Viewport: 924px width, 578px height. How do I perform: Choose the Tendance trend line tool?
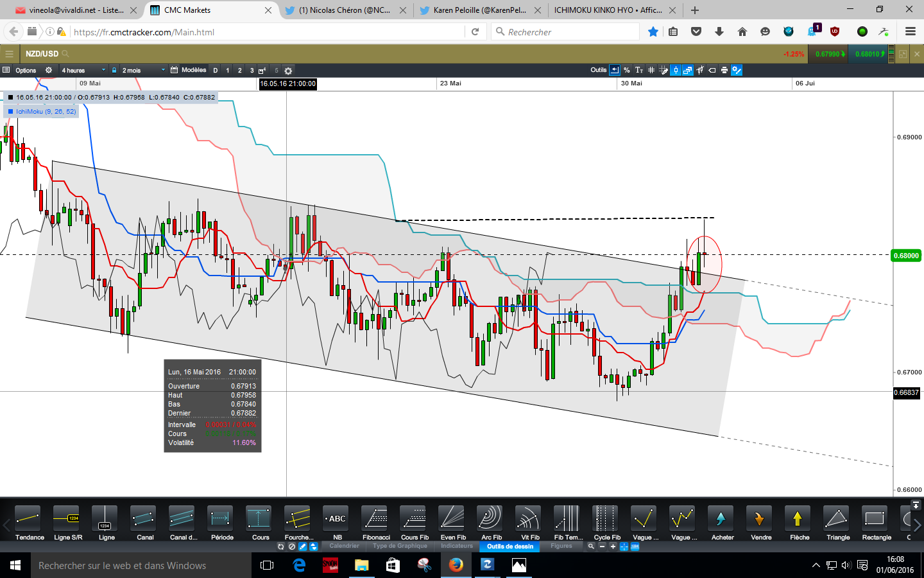(x=30, y=522)
